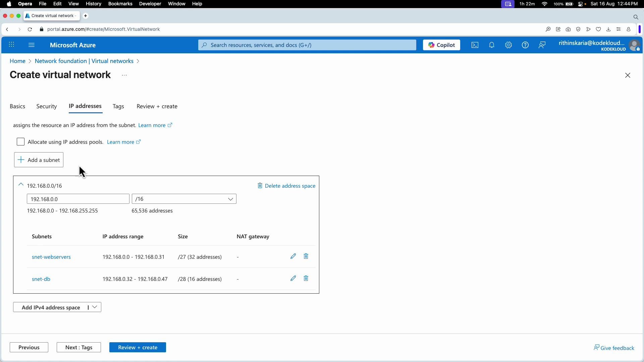Open Network foundation | Virtual networks breadcrumb

[x=84, y=61]
